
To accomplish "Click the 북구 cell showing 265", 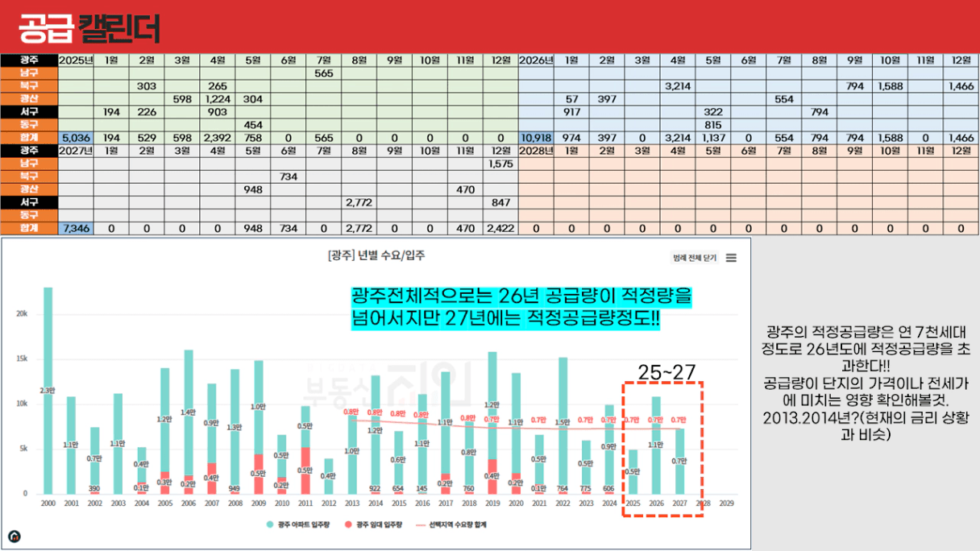I will coord(218,86).
